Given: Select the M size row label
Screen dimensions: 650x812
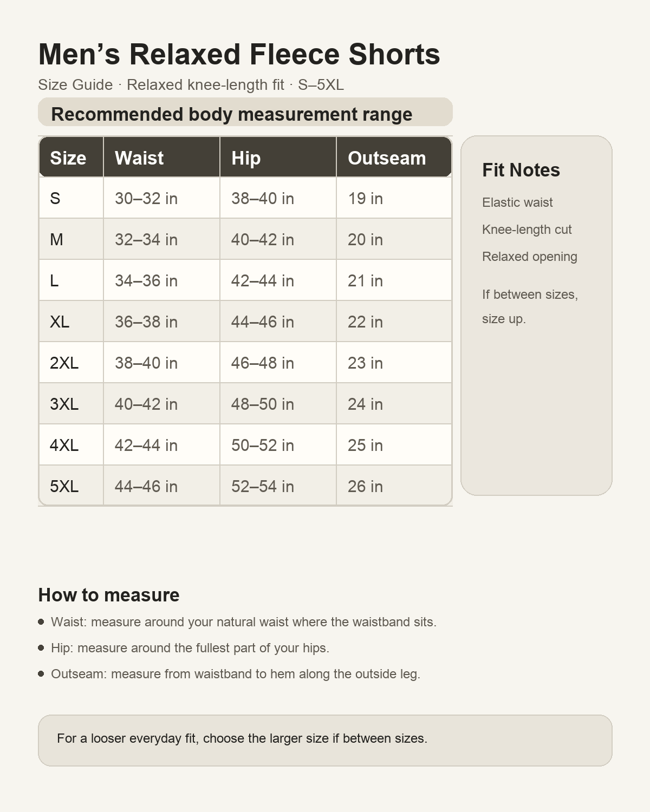Looking at the screenshot, I should (71, 239).
